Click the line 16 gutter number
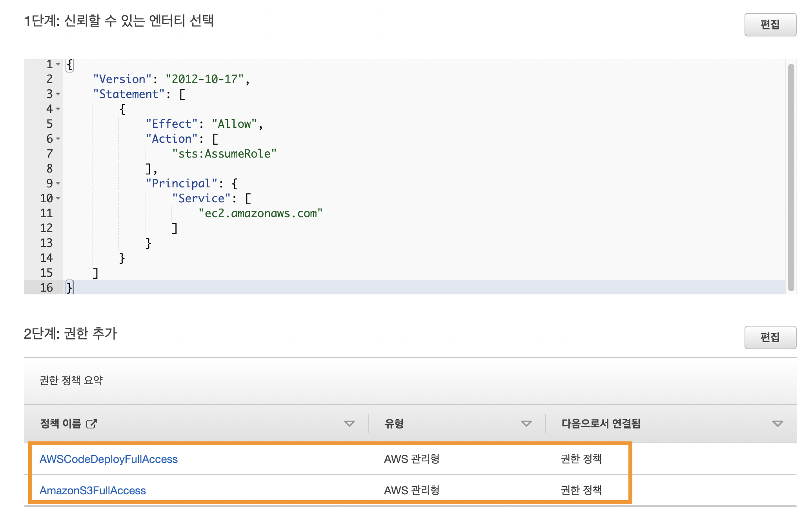Viewport: 812px width, 519px height. (46, 288)
